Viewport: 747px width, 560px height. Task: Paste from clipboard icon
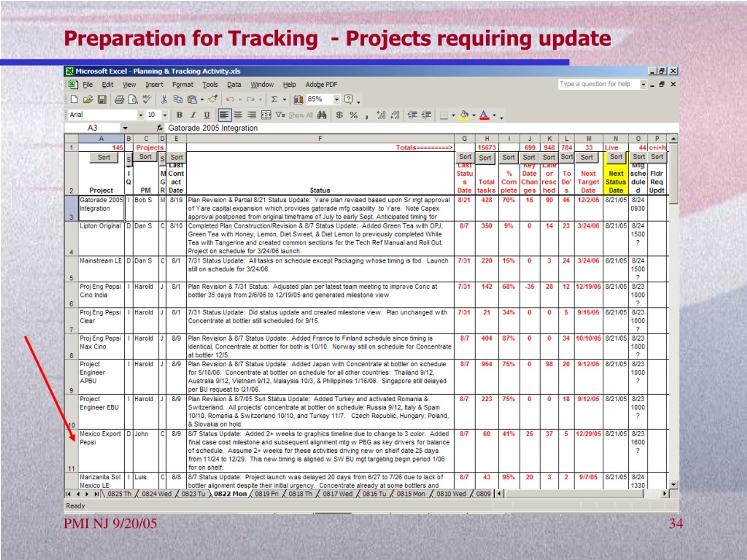tap(192, 99)
